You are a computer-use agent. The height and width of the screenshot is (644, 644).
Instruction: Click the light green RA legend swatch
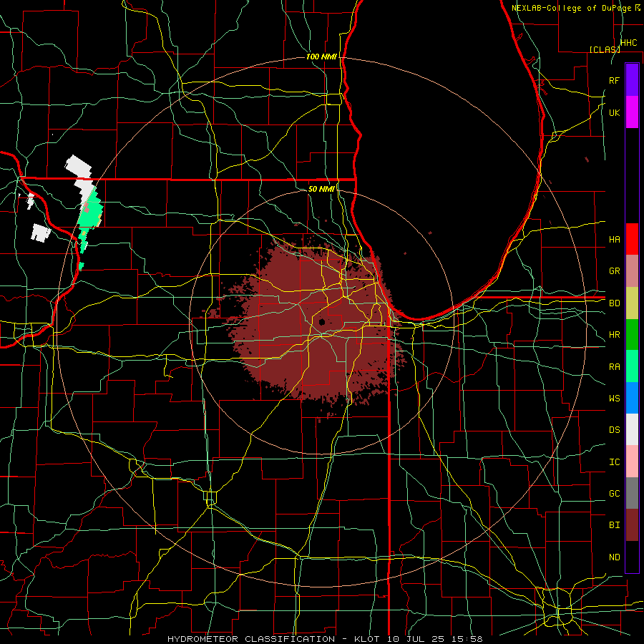(x=632, y=366)
